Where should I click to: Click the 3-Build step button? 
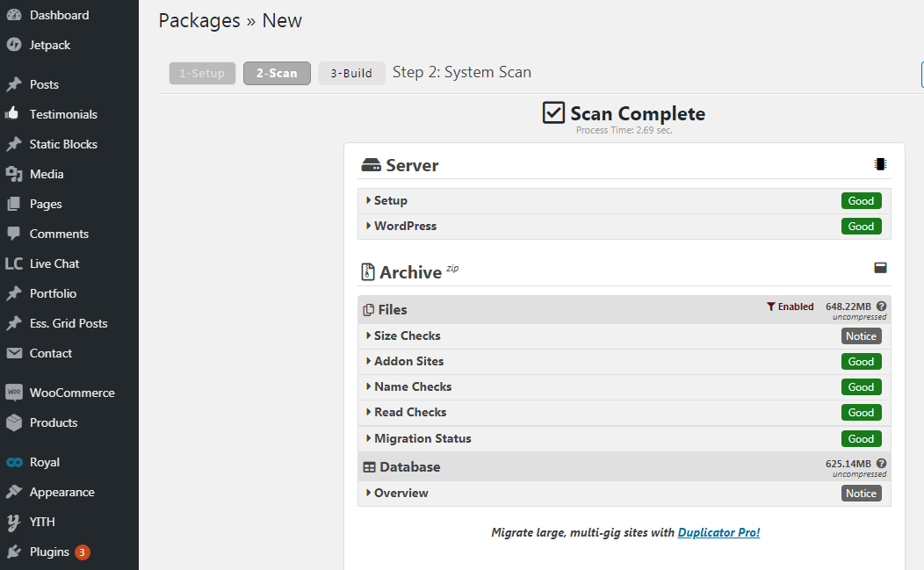tap(351, 73)
